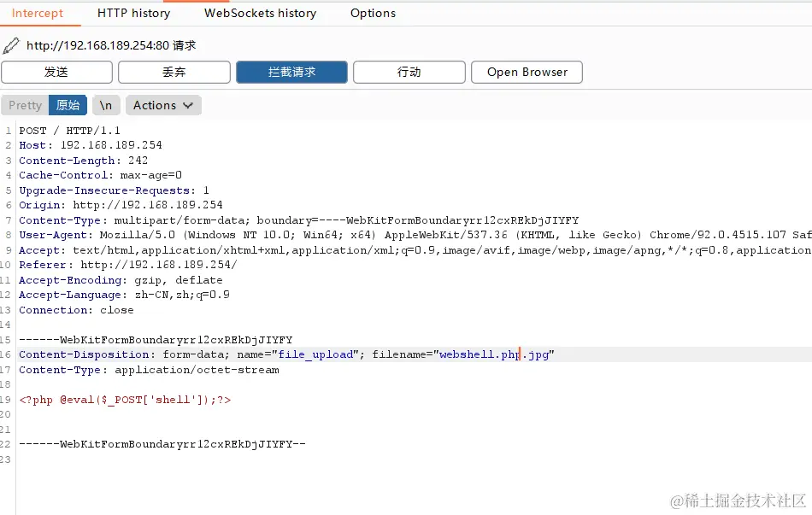Click the 行动 (Action) button
The width and height of the screenshot is (812, 515).
(x=409, y=72)
